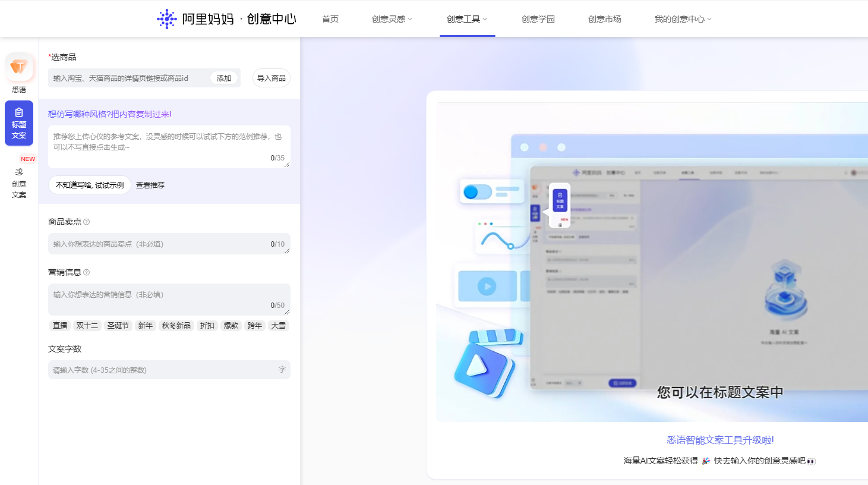Click the 添加 button
This screenshot has width=868, height=485.
[x=224, y=78]
